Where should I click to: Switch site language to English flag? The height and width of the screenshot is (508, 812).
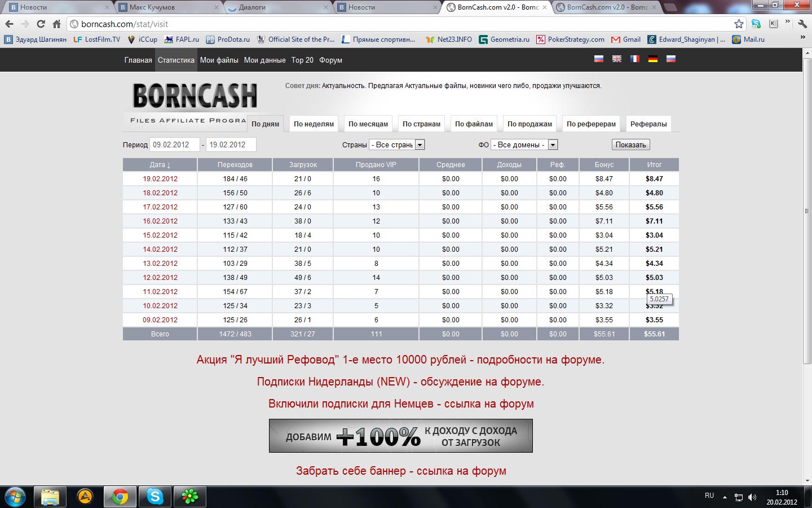617,59
